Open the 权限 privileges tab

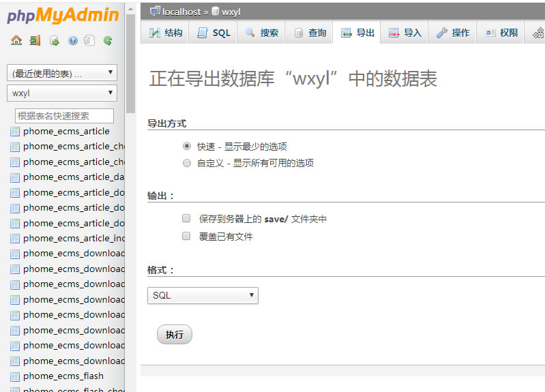pyautogui.click(x=500, y=33)
